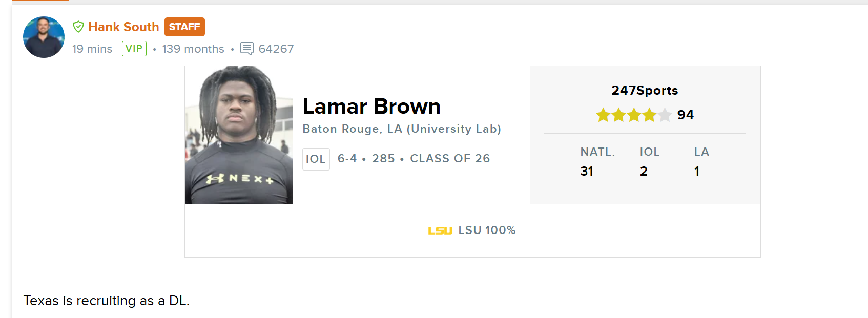This screenshot has width=868, height=318.
Task: Click the green VIP badge
Action: pyautogui.click(x=134, y=49)
